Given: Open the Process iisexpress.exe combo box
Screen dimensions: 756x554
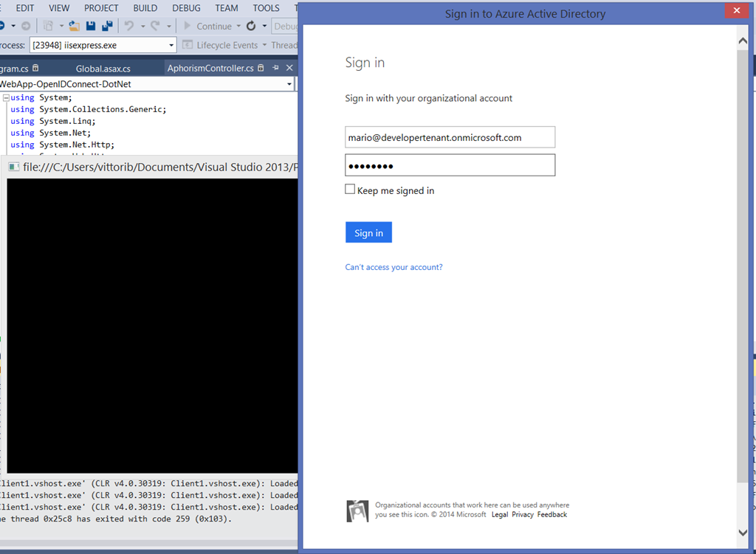Looking at the screenshot, I should (103, 45).
